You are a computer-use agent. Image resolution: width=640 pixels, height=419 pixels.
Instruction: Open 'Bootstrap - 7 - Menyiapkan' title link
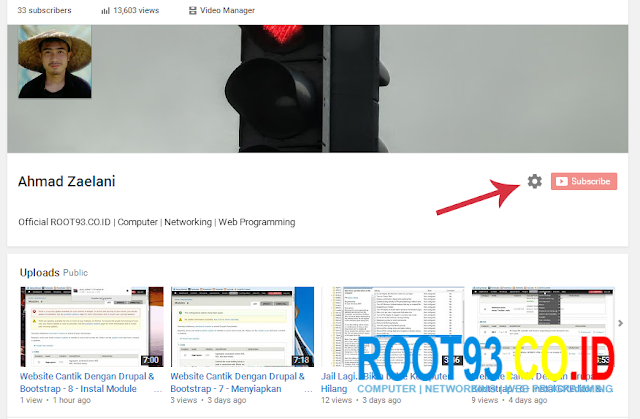point(238,382)
